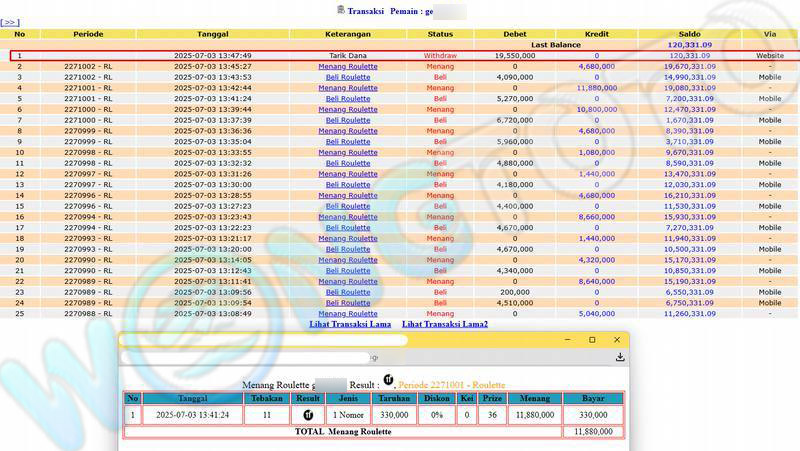The width and height of the screenshot is (800, 451).
Task: Click the result ball icon beside 'Result :' text
Action: coord(388,380)
